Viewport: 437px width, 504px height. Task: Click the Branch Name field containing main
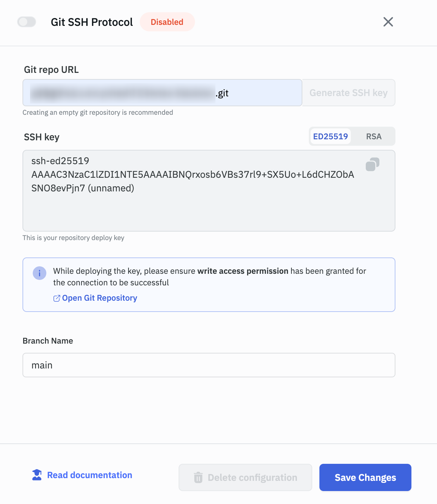pyautogui.click(x=209, y=365)
